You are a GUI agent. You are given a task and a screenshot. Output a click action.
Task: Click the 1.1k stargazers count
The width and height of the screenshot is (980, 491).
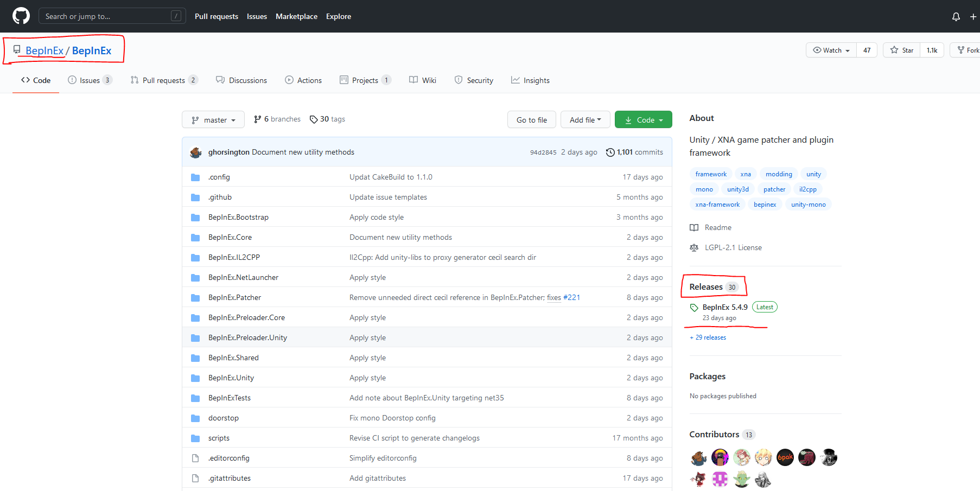pos(932,50)
